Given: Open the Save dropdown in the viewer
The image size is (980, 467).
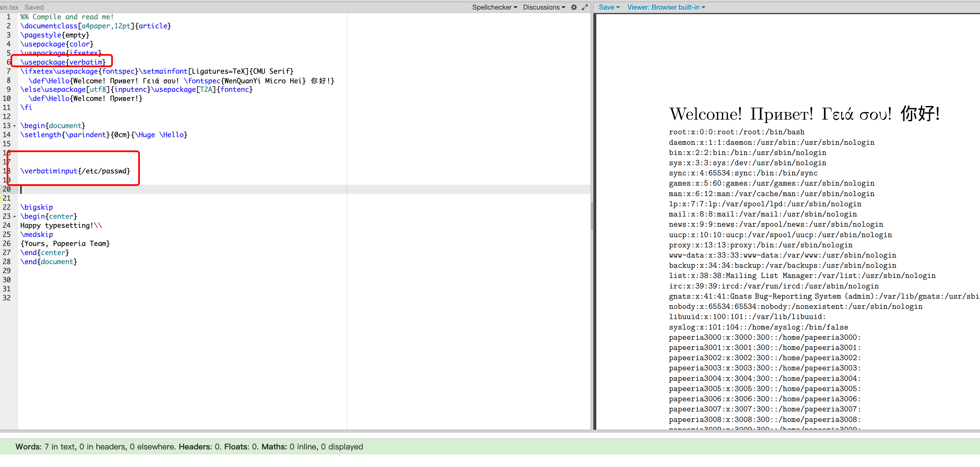Looking at the screenshot, I should (609, 7).
